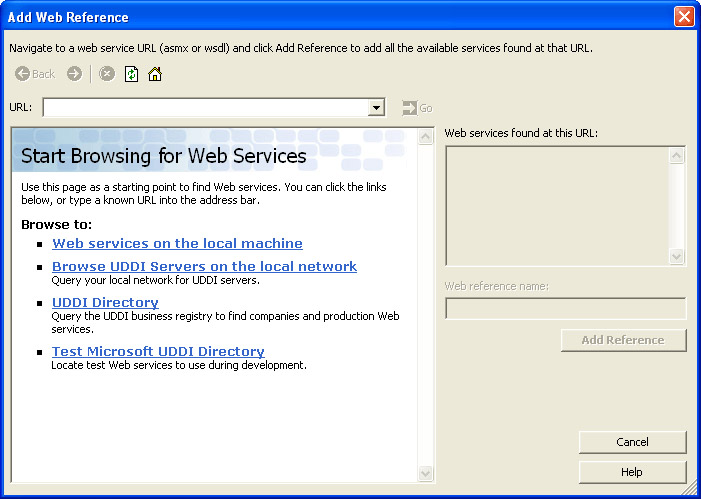The height and width of the screenshot is (499, 701).
Task: Click the Forward arrow icon
Action: pyautogui.click(x=75, y=74)
